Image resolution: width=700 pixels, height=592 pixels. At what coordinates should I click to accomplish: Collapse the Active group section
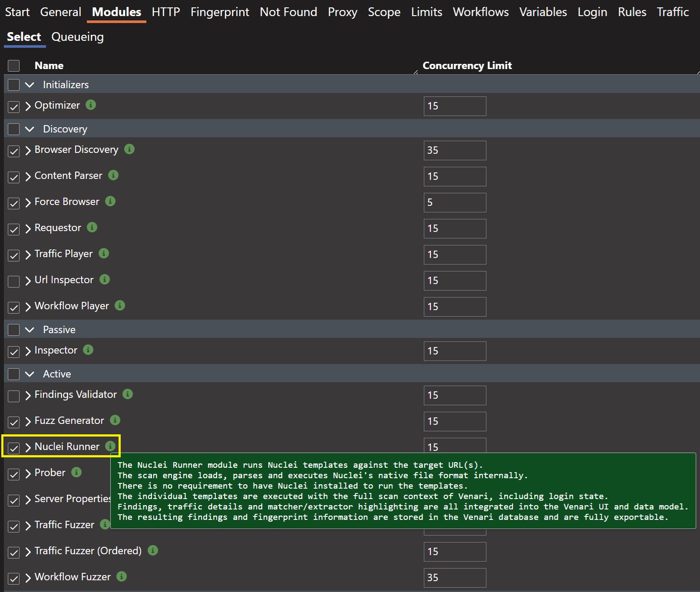pos(30,374)
